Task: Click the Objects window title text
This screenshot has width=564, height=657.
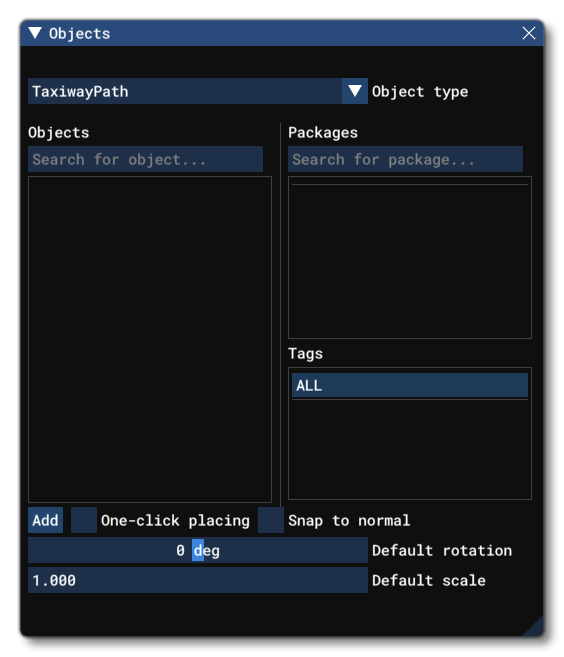Action: point(80,34)
